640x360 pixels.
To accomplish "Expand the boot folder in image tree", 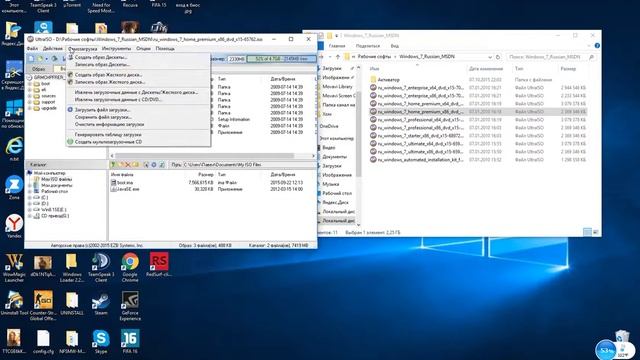I will click(x=30, y=84).
